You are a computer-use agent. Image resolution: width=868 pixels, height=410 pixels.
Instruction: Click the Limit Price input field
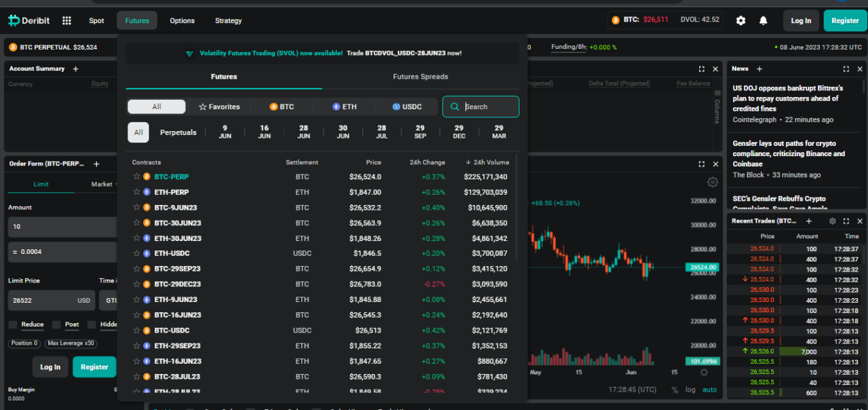pos(47,300)
